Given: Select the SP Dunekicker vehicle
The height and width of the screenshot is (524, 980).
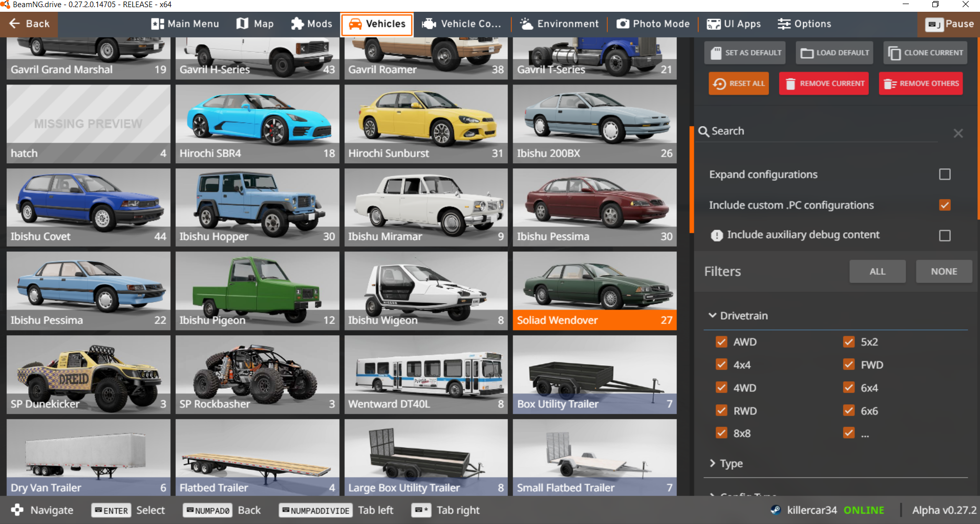Looking at the screenshot, I should coord(89,375).
